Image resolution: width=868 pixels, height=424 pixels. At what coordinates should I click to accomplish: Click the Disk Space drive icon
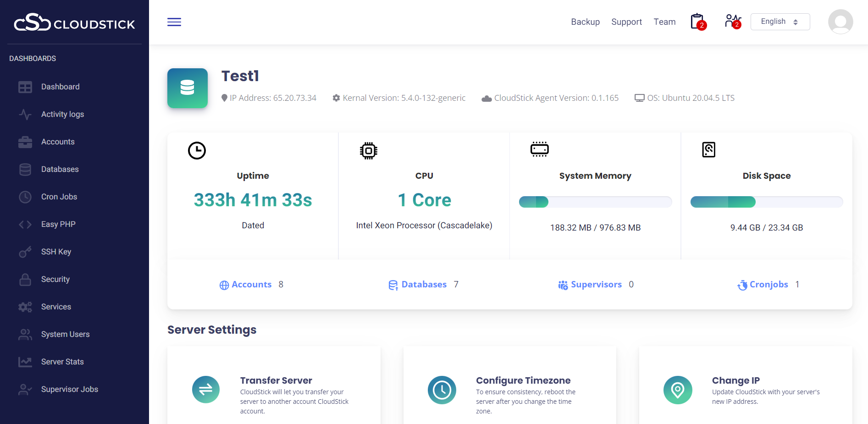708,150
